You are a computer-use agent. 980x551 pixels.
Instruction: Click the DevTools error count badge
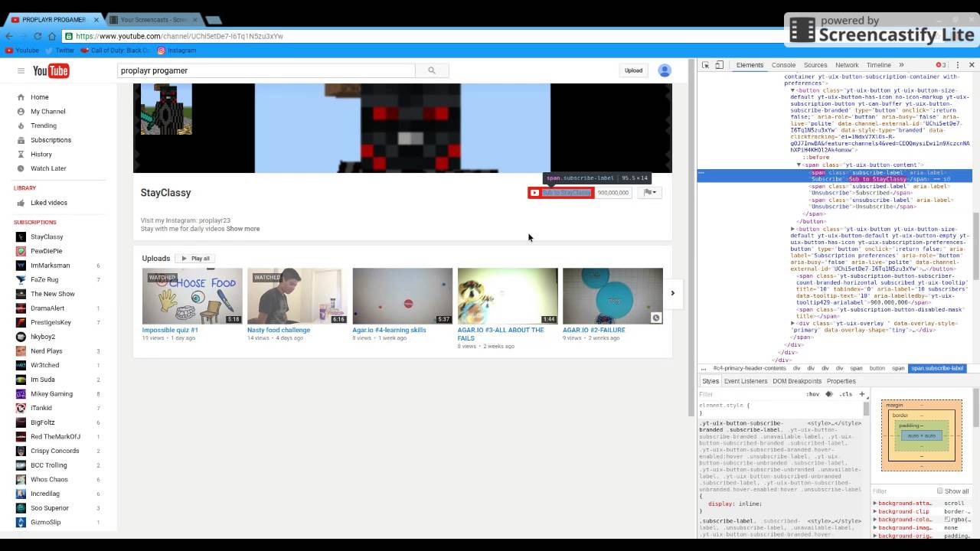point(941,65)
